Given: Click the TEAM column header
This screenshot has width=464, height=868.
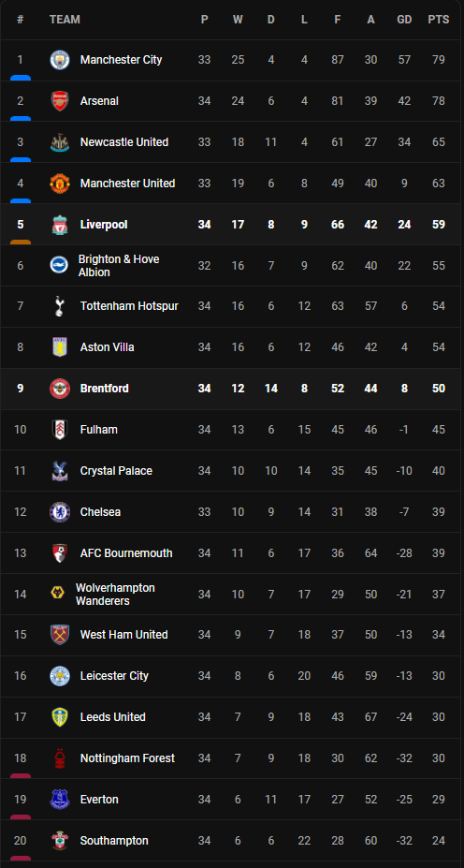Looking at the screenshot, I should click(65, 20).
